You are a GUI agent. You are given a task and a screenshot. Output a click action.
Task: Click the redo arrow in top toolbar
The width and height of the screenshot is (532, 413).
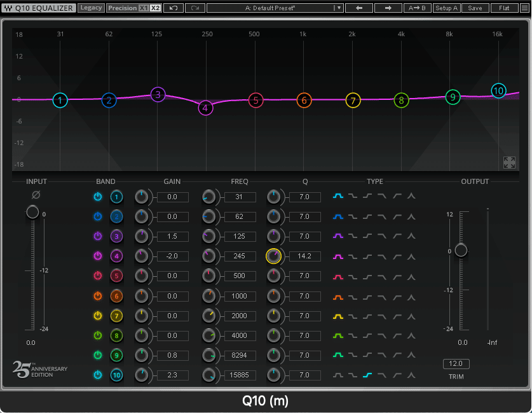click(194, 8)
